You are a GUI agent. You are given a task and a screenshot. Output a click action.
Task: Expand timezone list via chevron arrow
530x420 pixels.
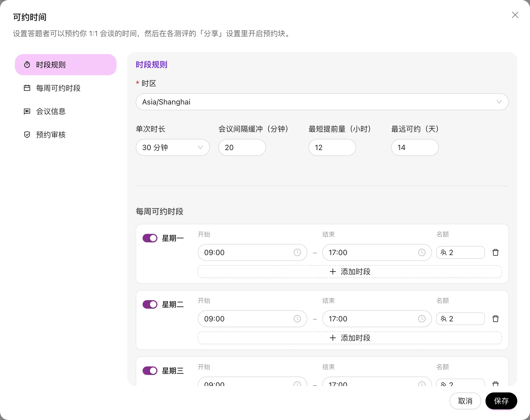[499, 102]
